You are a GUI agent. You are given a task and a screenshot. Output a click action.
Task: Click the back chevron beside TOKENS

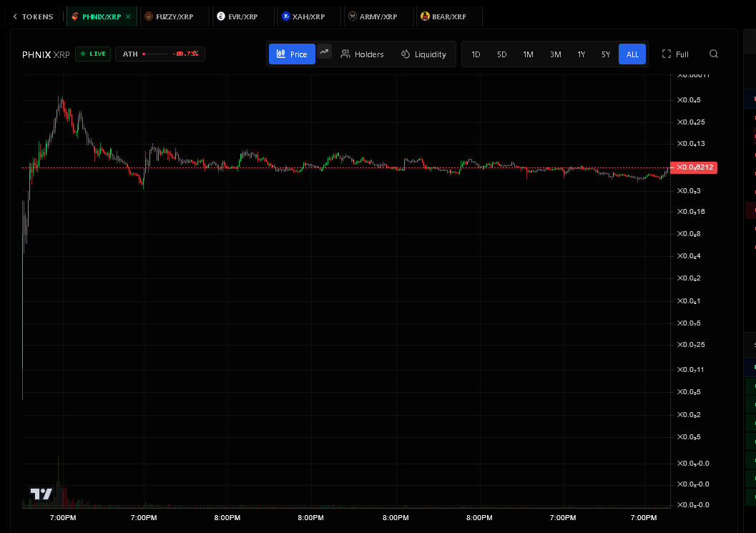point(15,16)
